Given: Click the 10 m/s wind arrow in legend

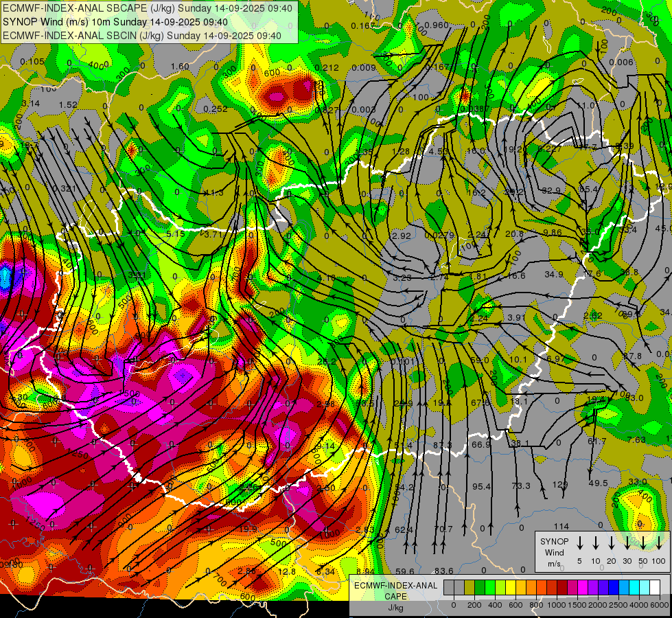Looking at the screenshot, I should [596, 542].
